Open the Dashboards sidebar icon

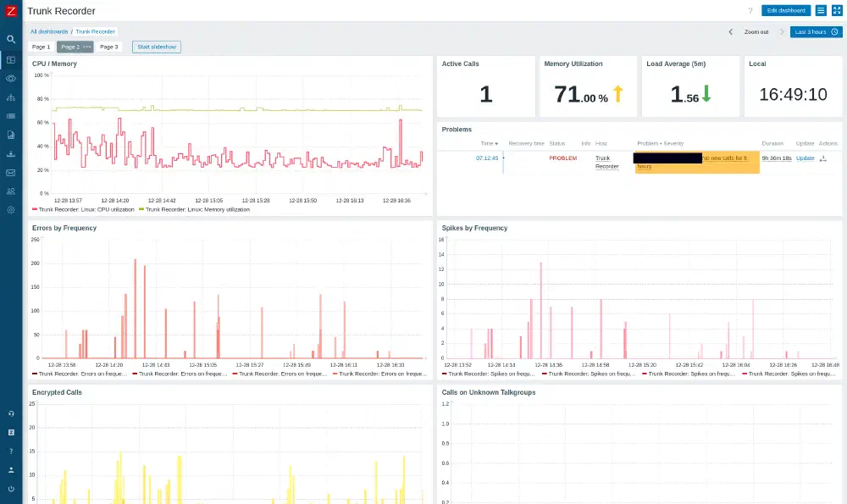point(11,60)
